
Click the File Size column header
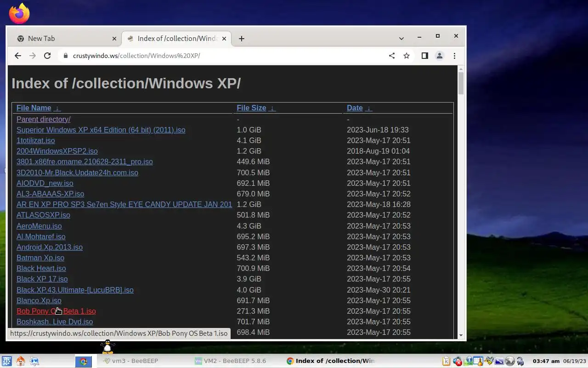[x=251, y=108]
